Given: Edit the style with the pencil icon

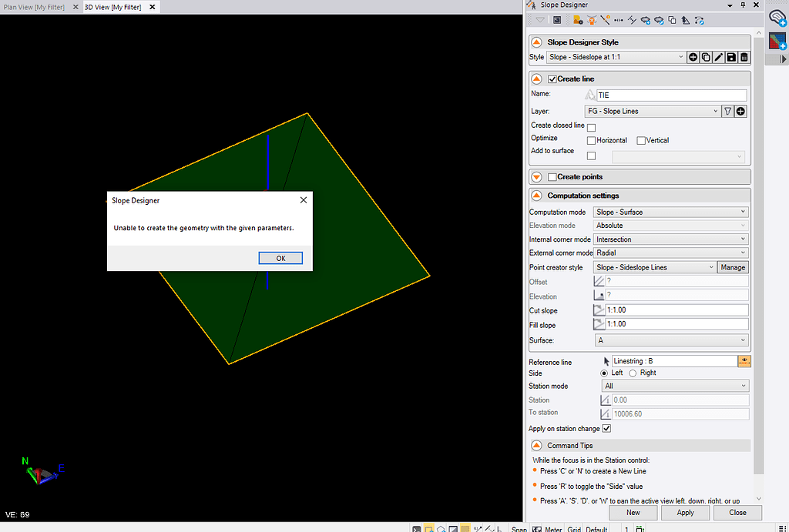Looking at the screenshot, I should point(718,57).
